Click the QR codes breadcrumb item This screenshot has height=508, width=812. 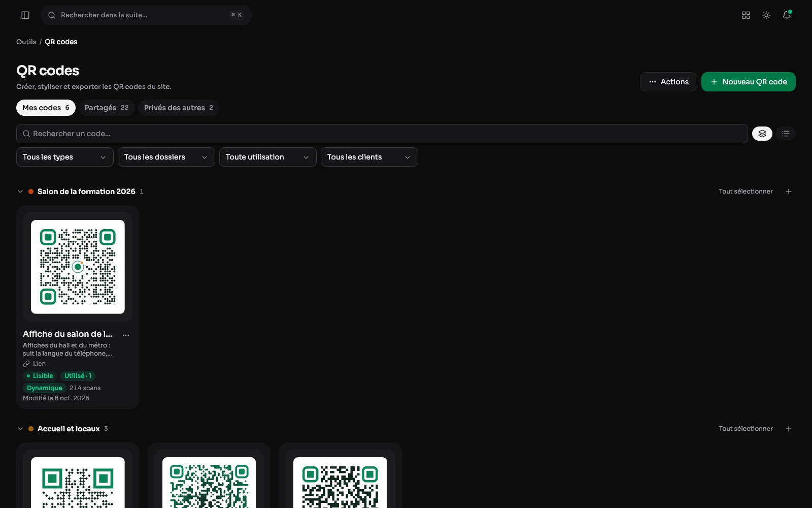coord(61,42)
